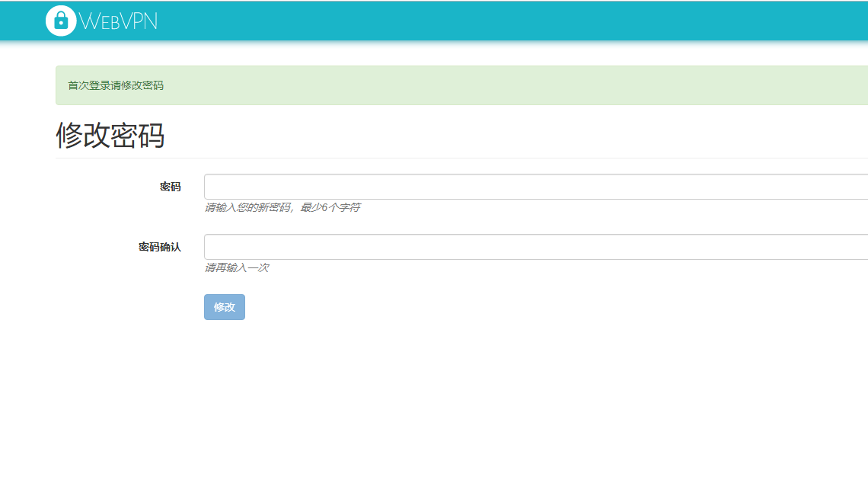This screenshot has height=477, width=868.
Task: Click the 密码 field label
Action: tap(170, 187)
